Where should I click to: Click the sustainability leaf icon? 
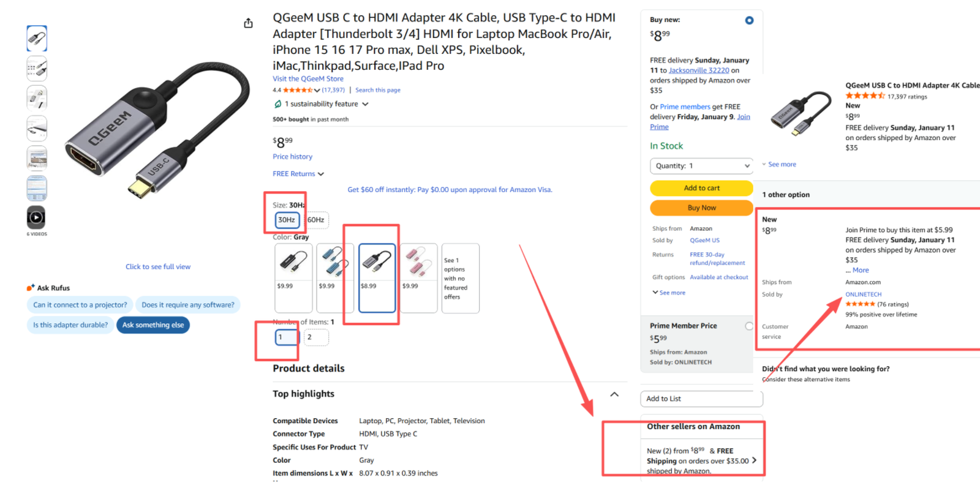[x=277, y=104]
